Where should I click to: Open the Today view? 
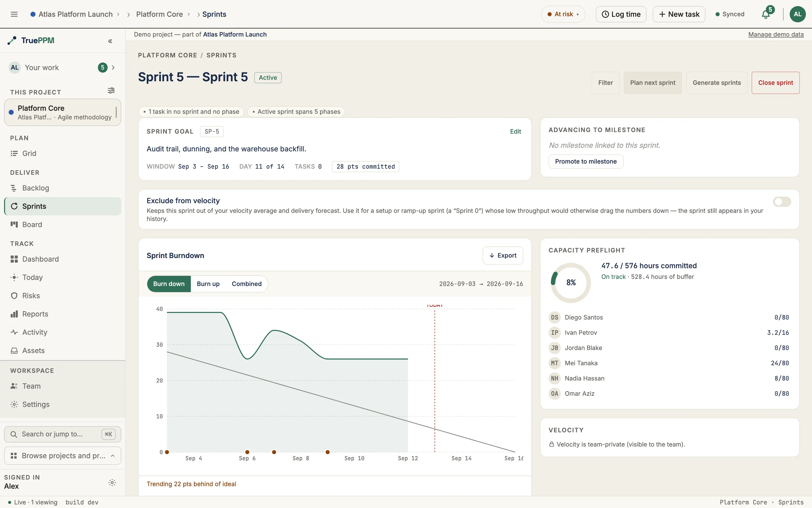tap(63, 277)
